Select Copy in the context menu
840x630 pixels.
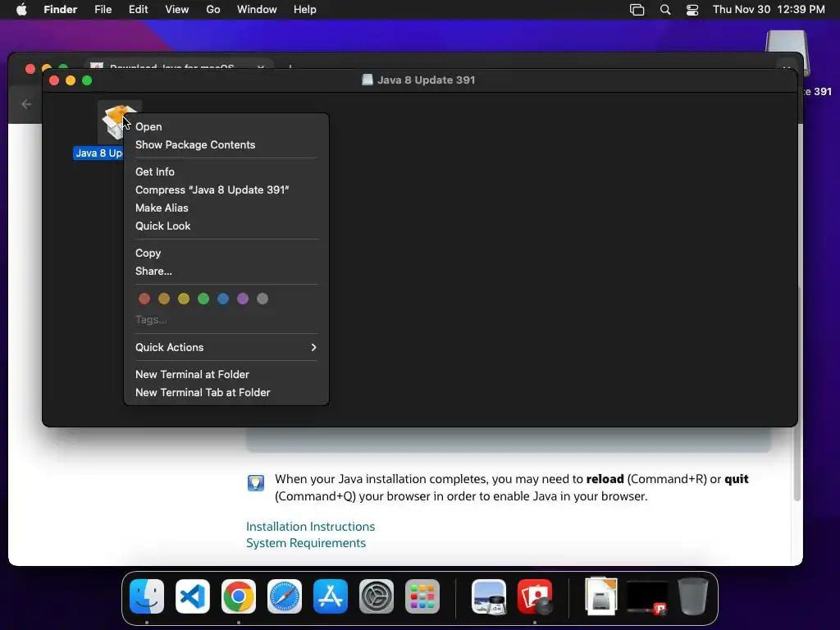[226, 253]
